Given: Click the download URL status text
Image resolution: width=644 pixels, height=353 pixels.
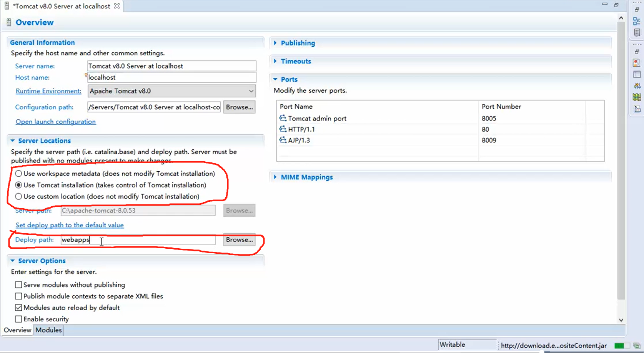Looking at the screenshot, I should pyautogui.click(x=554, y=346).
